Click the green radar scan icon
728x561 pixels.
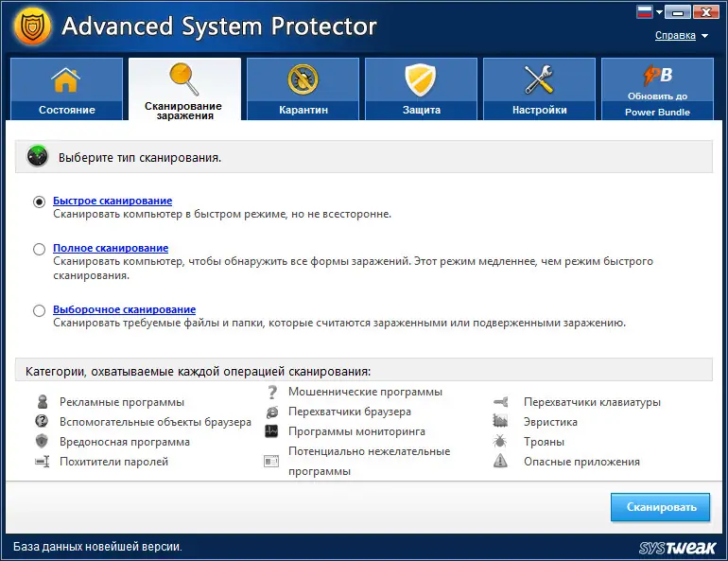point(38,157)
